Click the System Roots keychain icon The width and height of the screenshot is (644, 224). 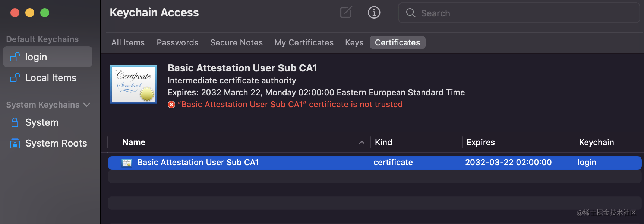coord(14,143)
